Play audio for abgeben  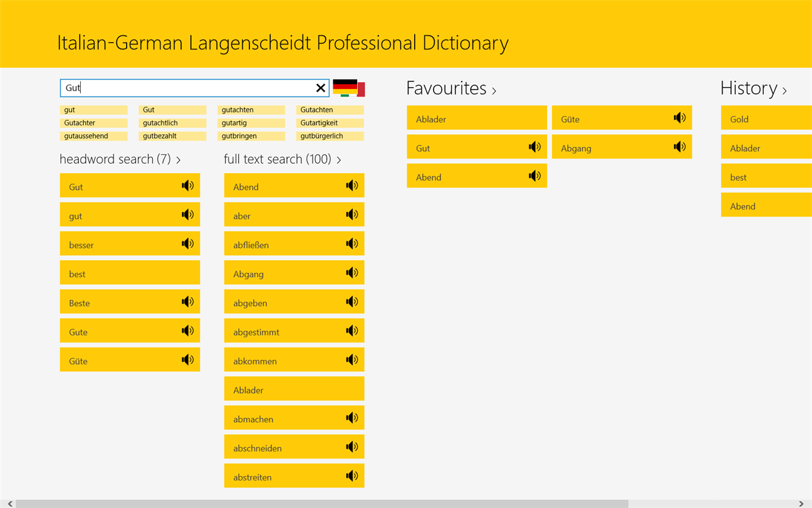pyautogui.click(x=351, y=302)
